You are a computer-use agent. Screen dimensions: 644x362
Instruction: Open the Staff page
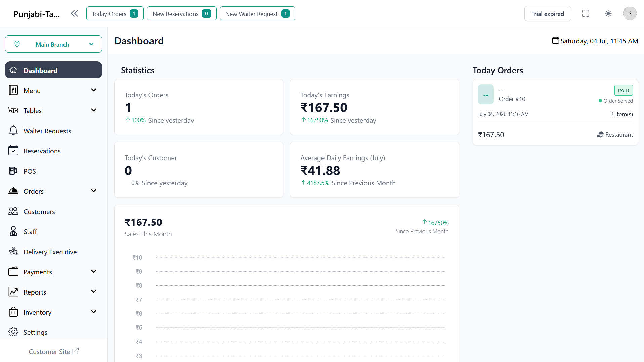tap(53, 231)
